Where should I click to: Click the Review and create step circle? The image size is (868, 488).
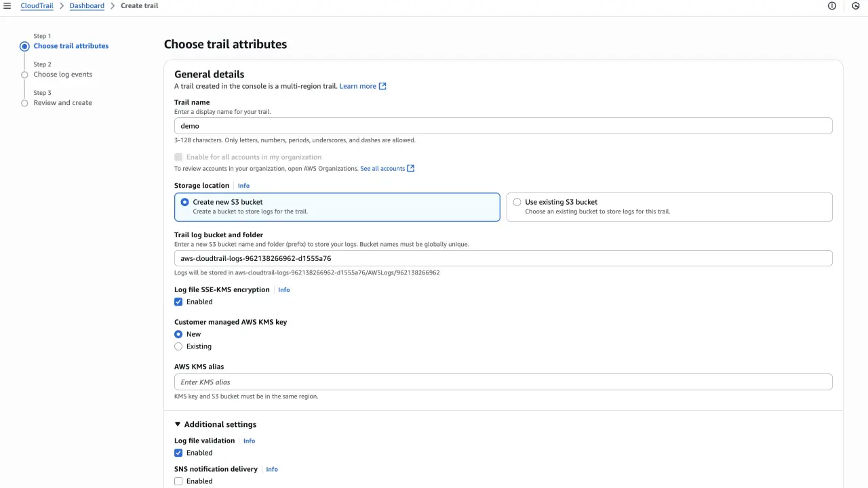click(x=24, y=103)
